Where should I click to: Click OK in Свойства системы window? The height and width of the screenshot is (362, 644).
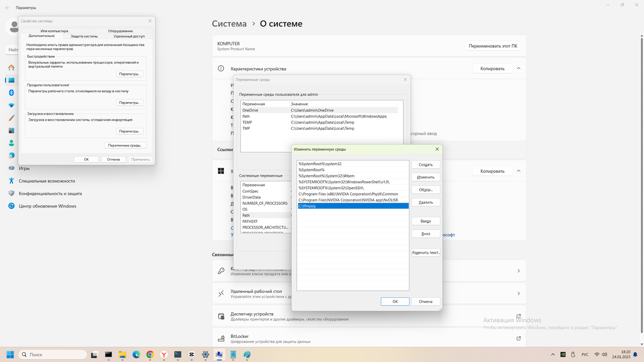pos(86,159)
